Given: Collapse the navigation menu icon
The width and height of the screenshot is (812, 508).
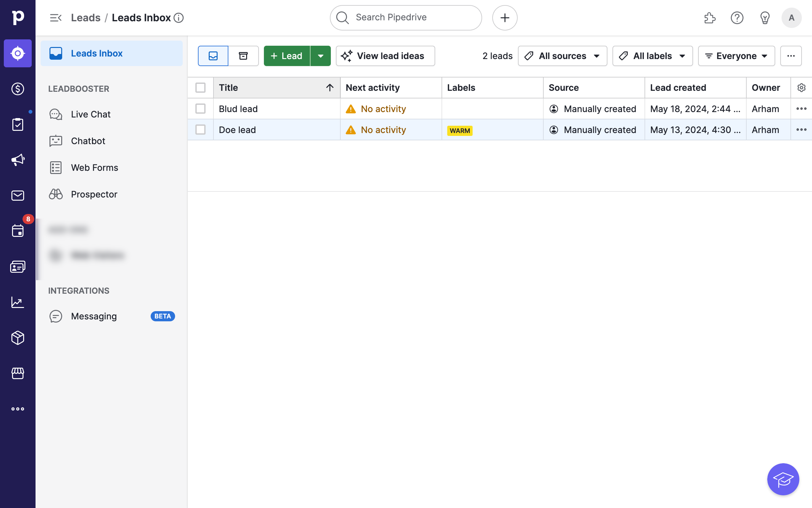Looking at the screenshot, I should 56,18.
